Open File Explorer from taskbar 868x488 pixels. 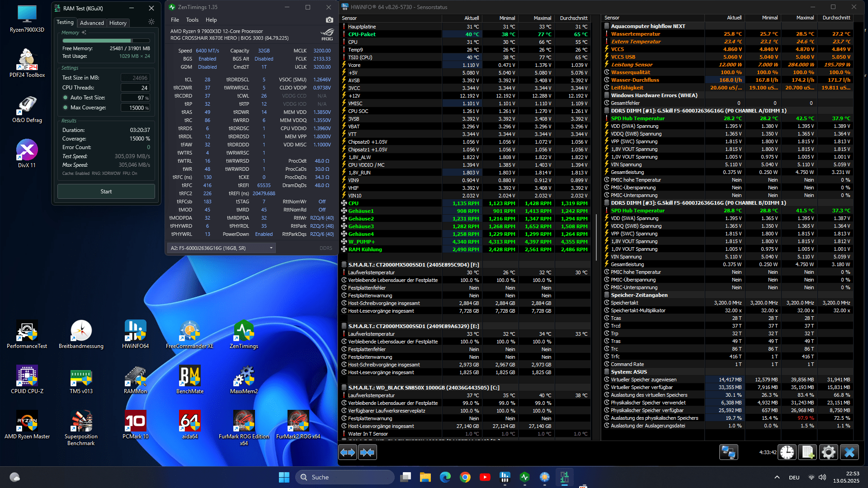click(x=425, y=477)
